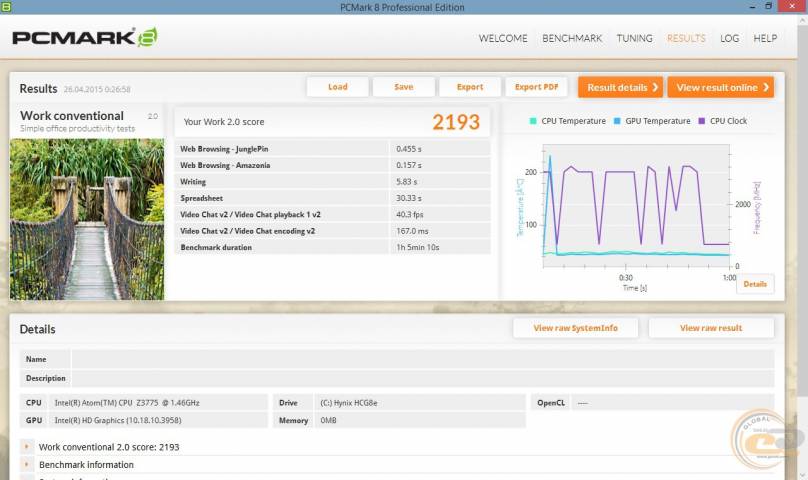Export results as PDF
808x480 pixels.
pos(536,87)
